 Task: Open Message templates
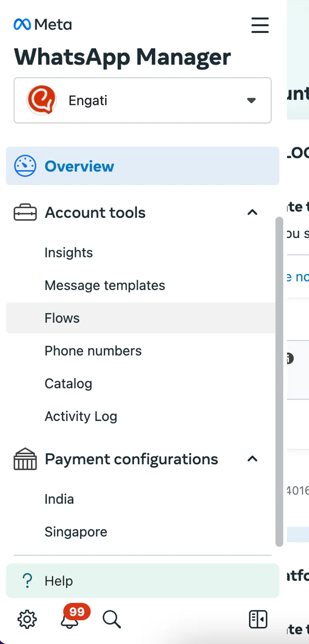[x=105, y=285]
